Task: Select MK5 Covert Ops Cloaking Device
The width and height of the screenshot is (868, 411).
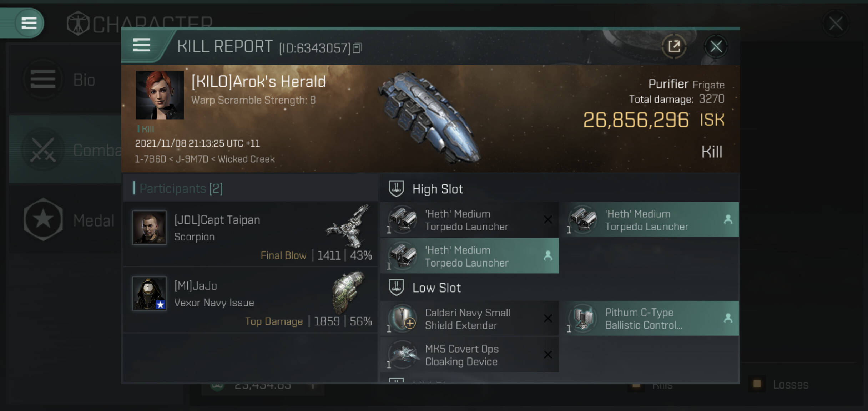Action: (x=469, y=355)
